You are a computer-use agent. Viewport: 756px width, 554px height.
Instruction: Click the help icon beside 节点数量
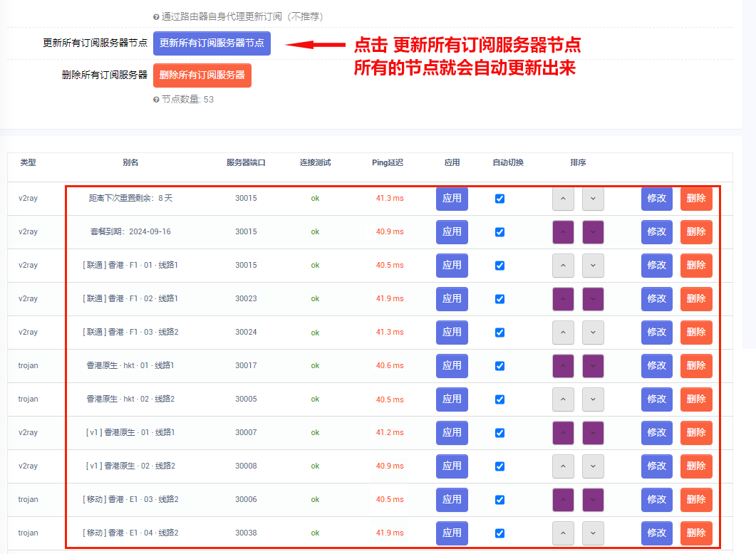[156, 100]
